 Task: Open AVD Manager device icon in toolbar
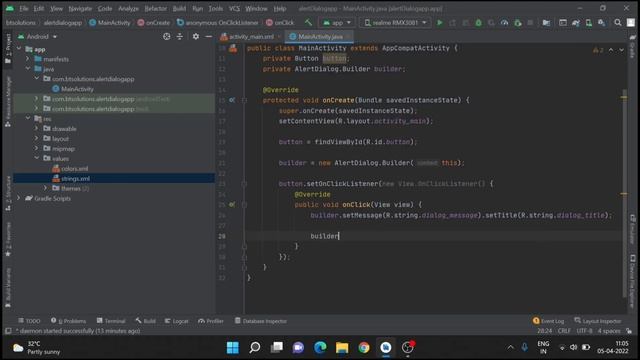pos(589,23)
